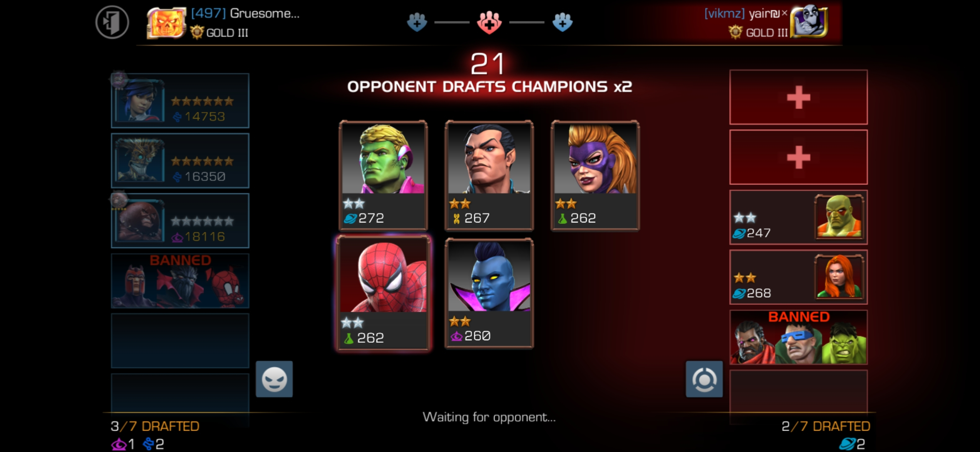
Task: Select the Spider-Man champion card rated 262
Action: tap(383, 293)
